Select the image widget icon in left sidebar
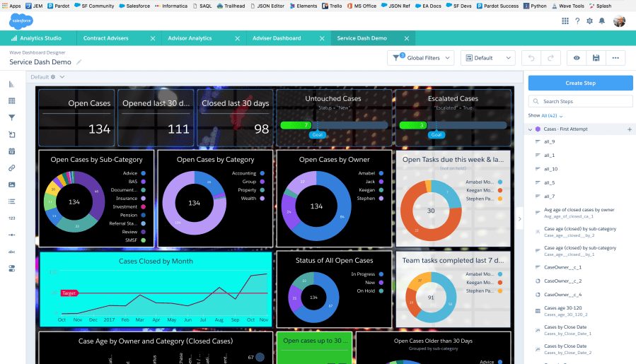 (12, 184)
